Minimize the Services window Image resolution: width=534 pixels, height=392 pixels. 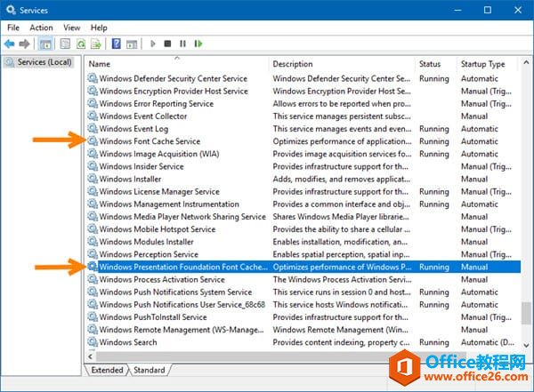(457, 10)
